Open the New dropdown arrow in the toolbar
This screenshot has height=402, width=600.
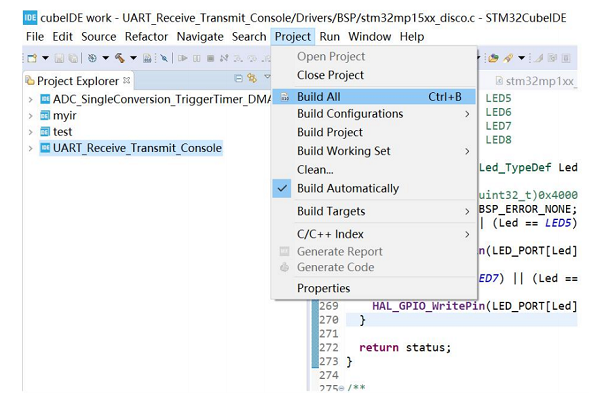tap(45, 58)
